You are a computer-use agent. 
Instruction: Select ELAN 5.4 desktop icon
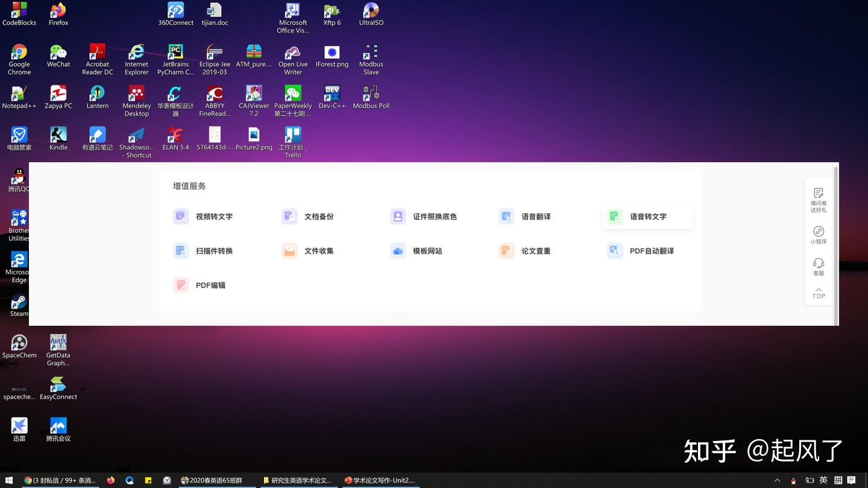175,139
